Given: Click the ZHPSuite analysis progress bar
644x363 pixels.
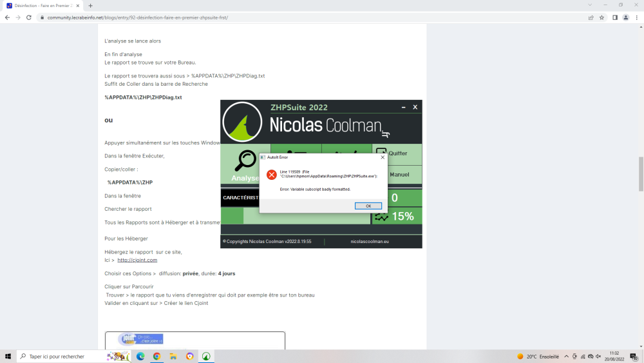Looking at the screenshot, I should (296, 216).
